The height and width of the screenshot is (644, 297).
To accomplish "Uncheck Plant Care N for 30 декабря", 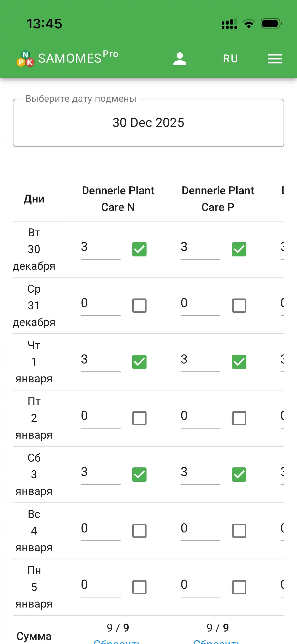I will coord(139,249).
